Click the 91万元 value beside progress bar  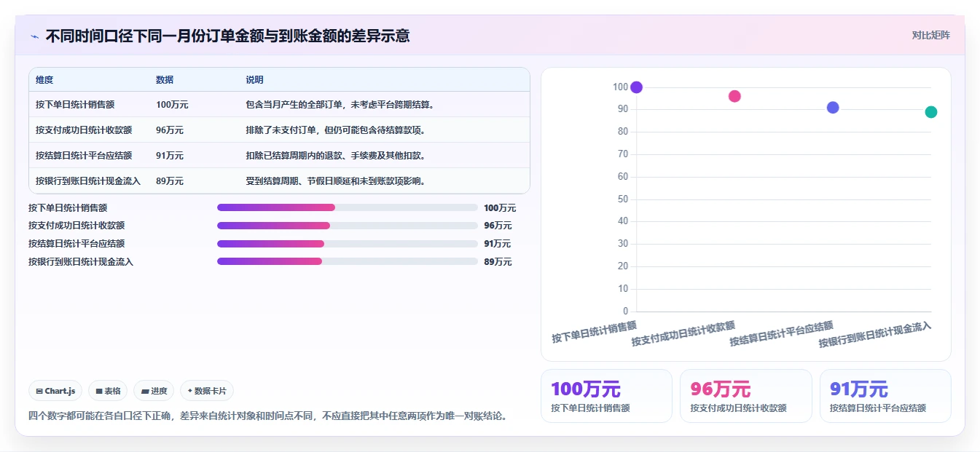point(498,244)
